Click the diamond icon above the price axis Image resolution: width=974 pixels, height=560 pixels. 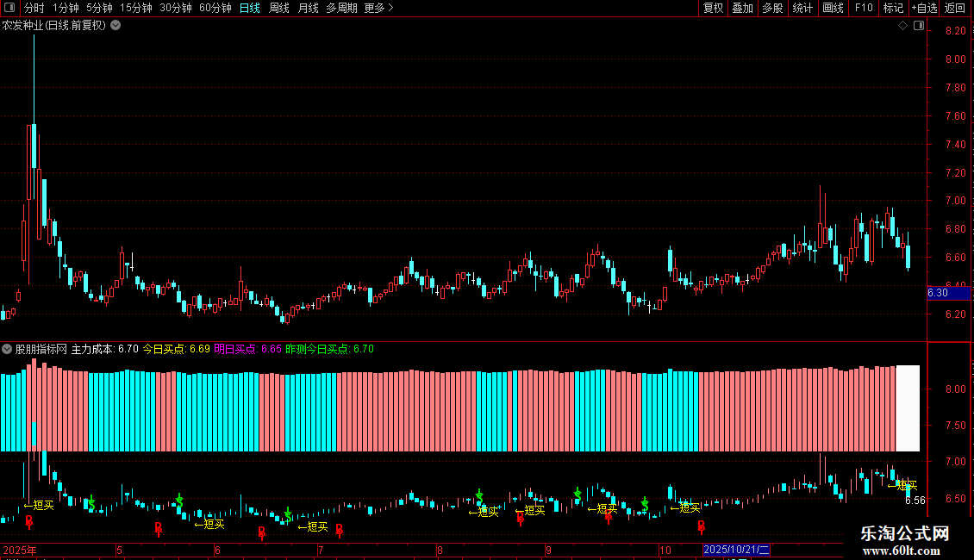click(x=902, y=26)
